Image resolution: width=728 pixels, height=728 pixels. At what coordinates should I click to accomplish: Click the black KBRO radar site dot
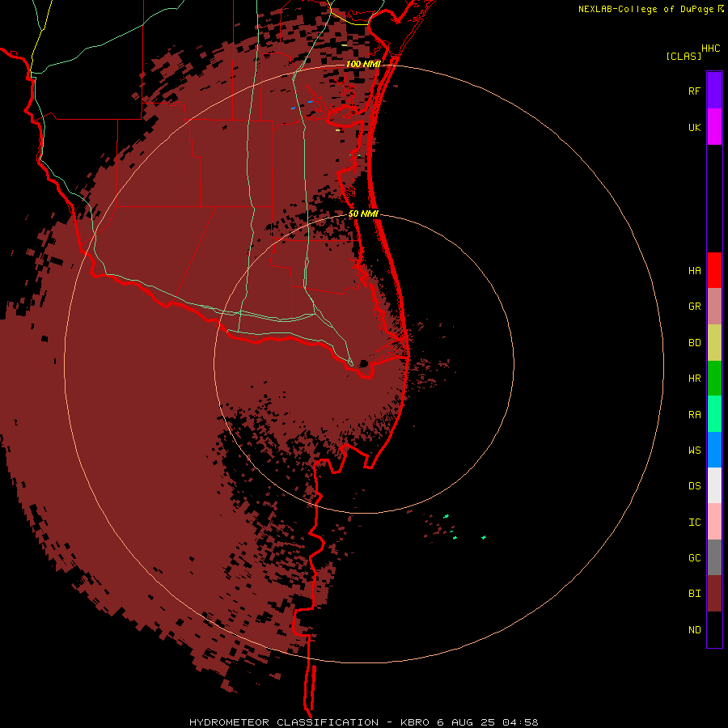point(363,363)
